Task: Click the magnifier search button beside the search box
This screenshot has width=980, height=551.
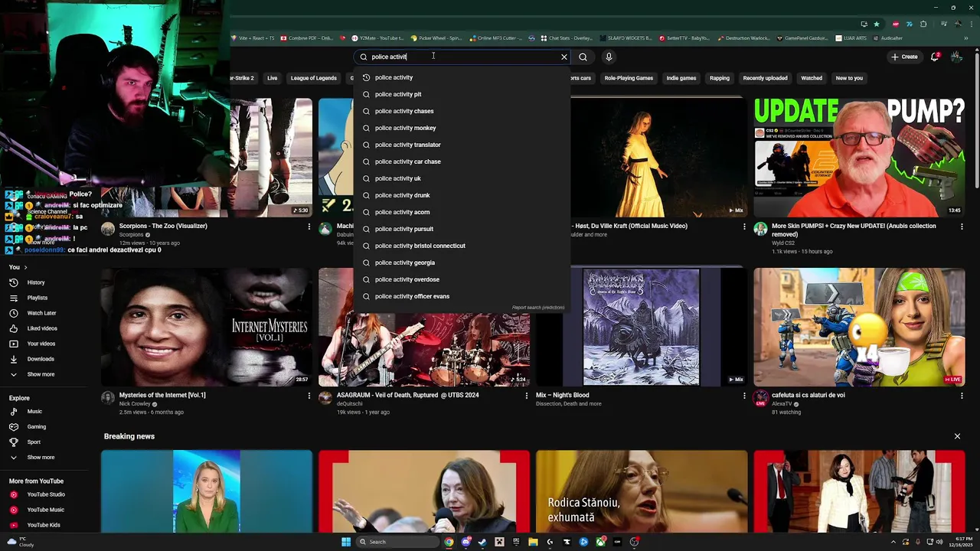Action: (583, 57)
